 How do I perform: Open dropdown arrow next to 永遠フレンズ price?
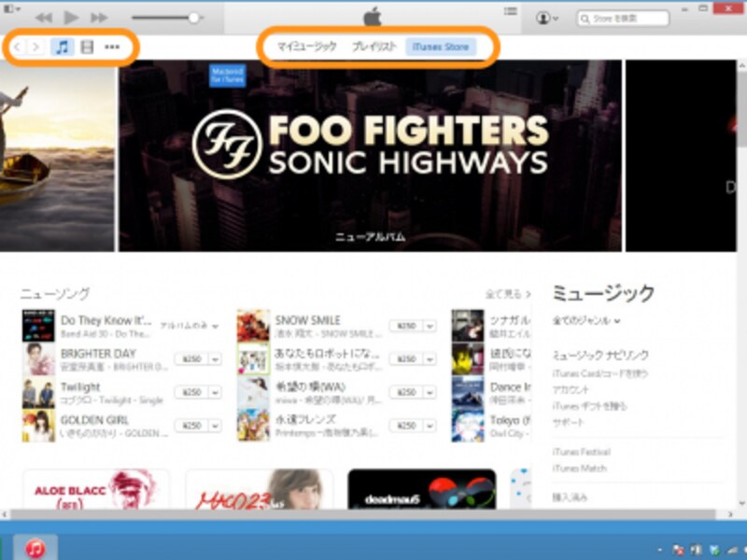coord(430,426)
